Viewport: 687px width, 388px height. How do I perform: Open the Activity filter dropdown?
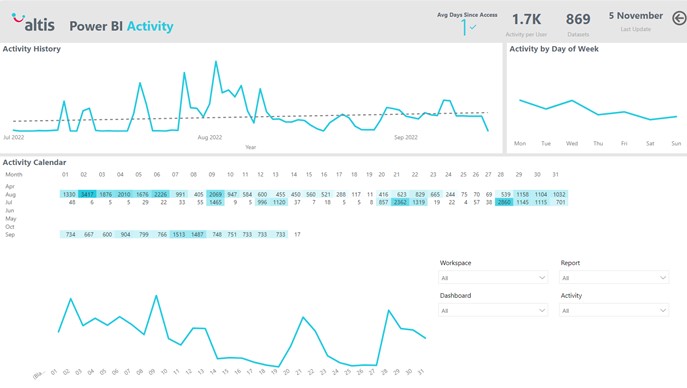point(614,310)
